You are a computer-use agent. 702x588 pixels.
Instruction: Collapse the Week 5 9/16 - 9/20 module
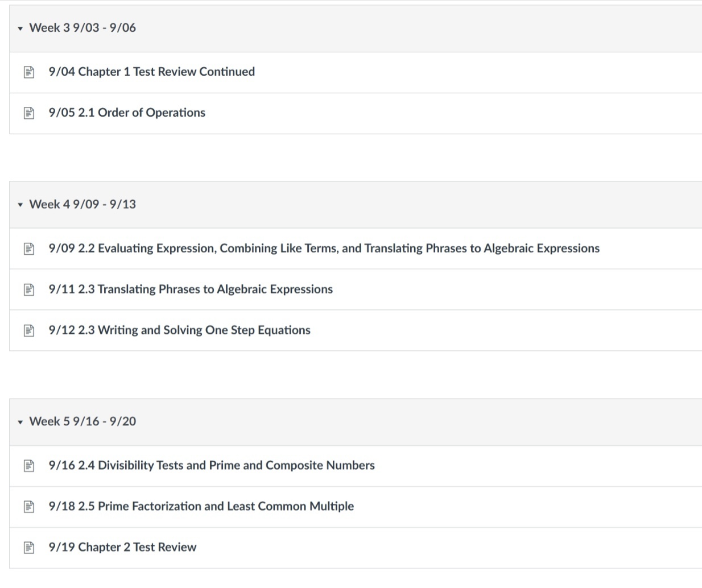[20, 422]
